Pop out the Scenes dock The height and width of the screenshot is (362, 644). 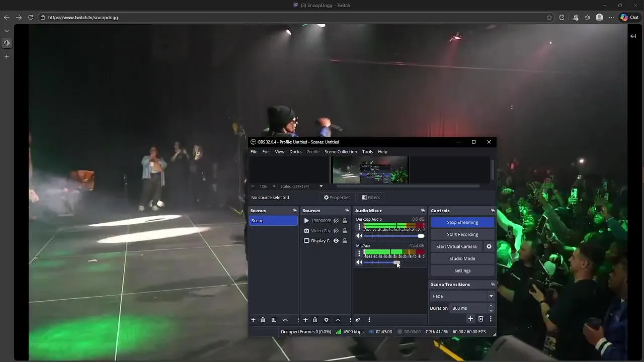(x=295, y=211)
